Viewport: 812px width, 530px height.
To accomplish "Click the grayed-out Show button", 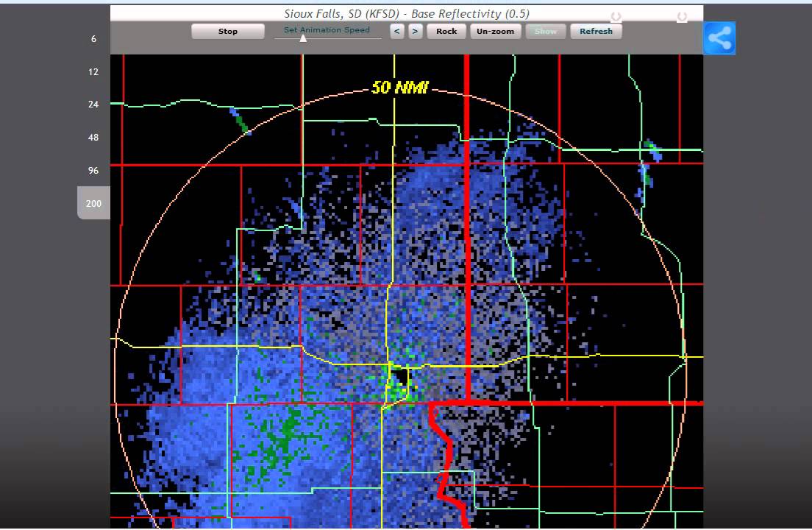I will coord(545,31).
